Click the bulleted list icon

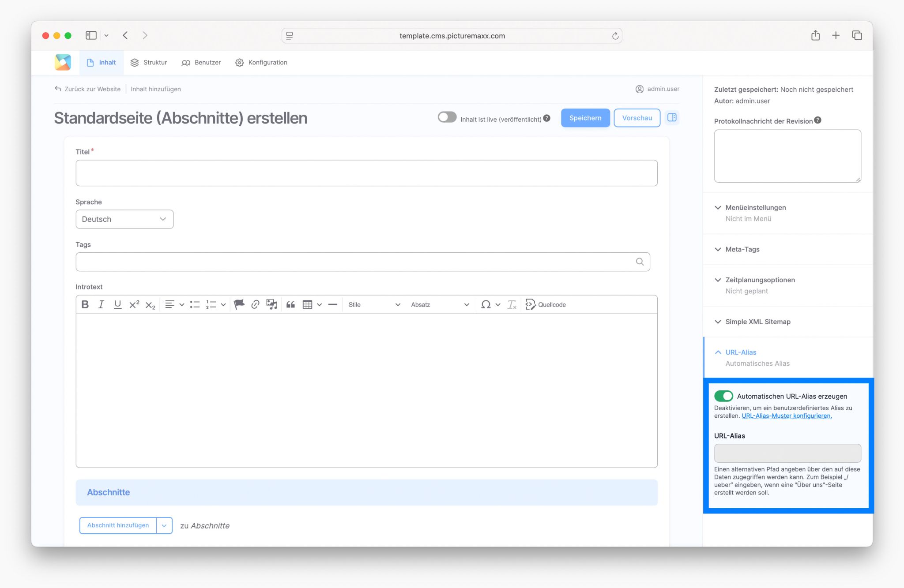point(195,304)
